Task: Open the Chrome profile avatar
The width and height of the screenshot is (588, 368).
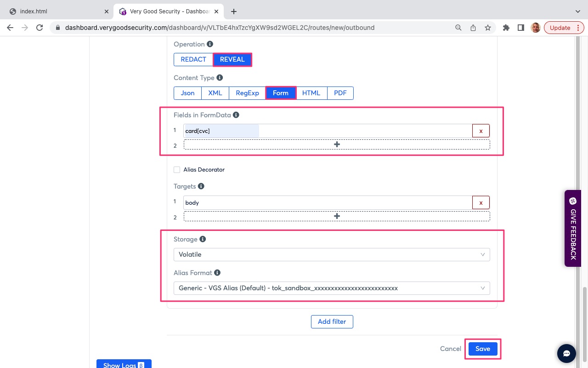Action: (536, 28)
